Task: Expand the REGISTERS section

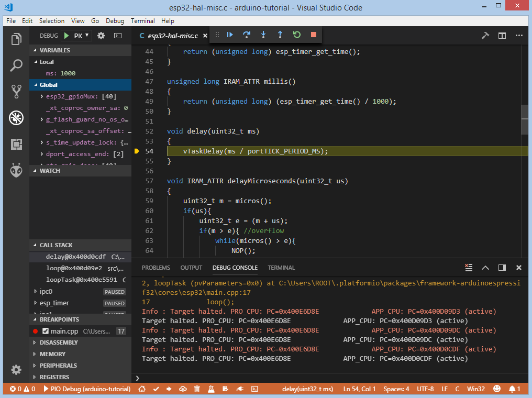Action: (x=81, y=377)
